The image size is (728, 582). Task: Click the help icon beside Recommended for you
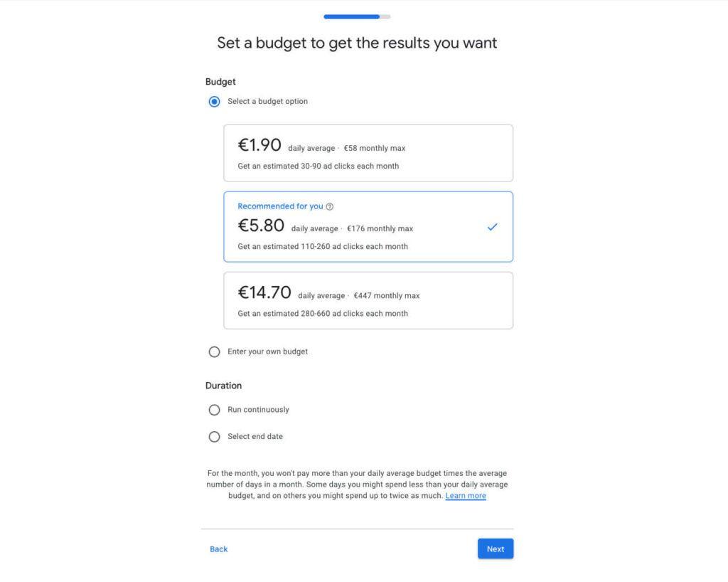click(329, 207)
